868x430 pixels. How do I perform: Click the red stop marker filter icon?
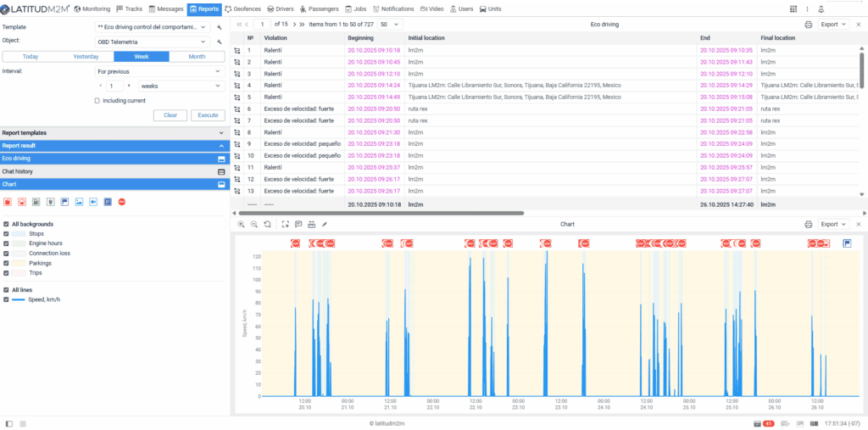122,202
